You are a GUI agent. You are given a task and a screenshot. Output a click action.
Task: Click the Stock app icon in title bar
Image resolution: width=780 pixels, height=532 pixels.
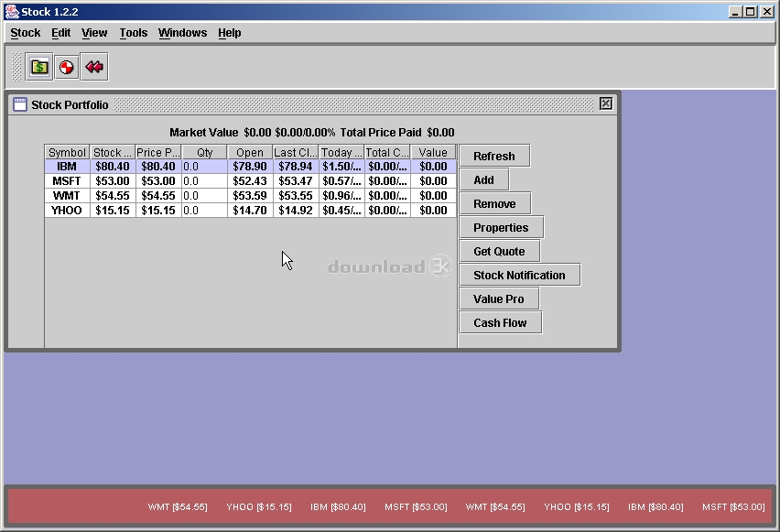(11, 12)
